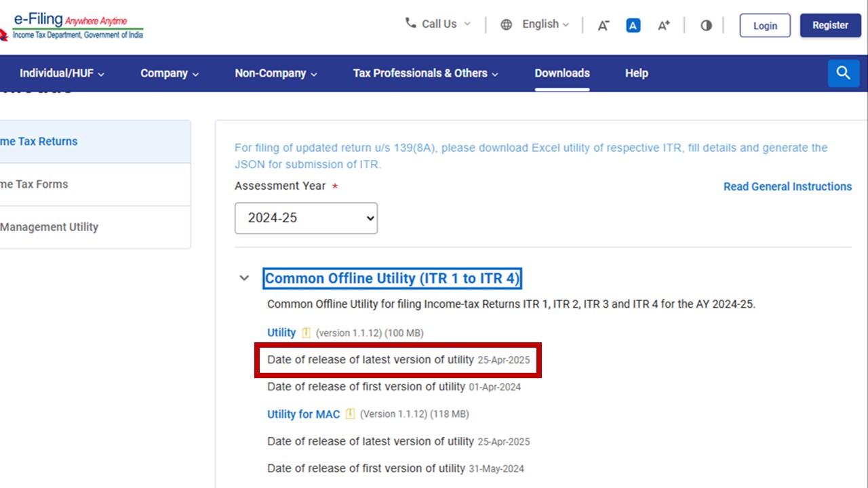Download the Utility for MAC link
The height and width of the screenshot is (488, 868).
(303, 413)
